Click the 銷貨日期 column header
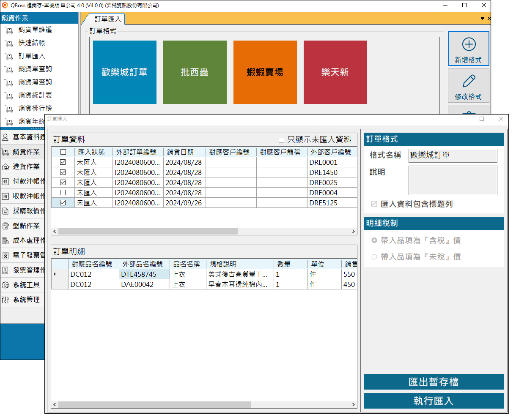Viewport: 516px width, 420px height. point(185,152)
